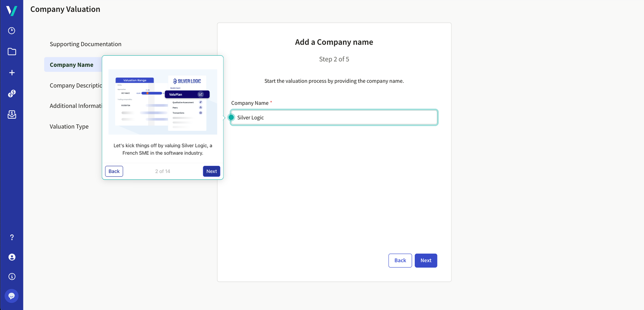The image size is (644, 310).
Task: Open the chat bubble widget
Action: [12, 296]
